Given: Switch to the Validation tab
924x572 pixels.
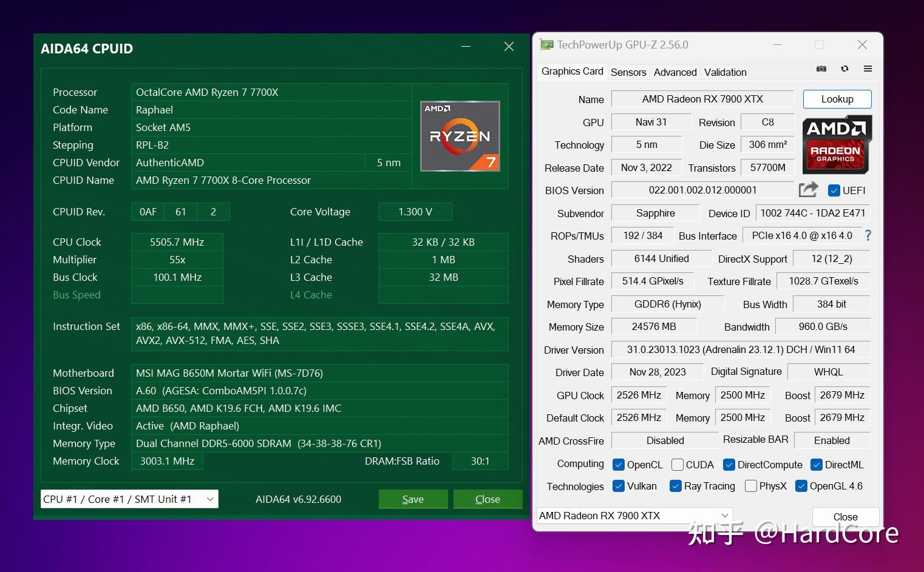Looking at the screenshot, I should (x=725, y=72).
